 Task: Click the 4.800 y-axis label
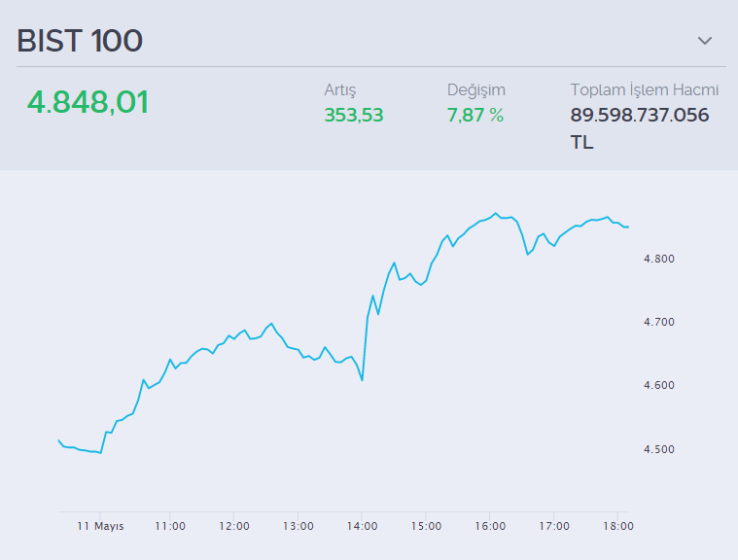tap(659, 259)
